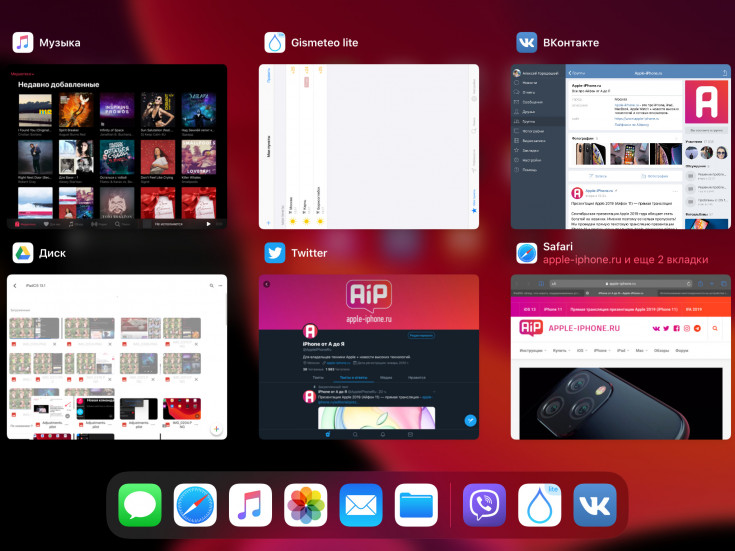735x551 pixels.
Task: Open Медиатека tab in Music tab bar
Action: coord(25,224)
